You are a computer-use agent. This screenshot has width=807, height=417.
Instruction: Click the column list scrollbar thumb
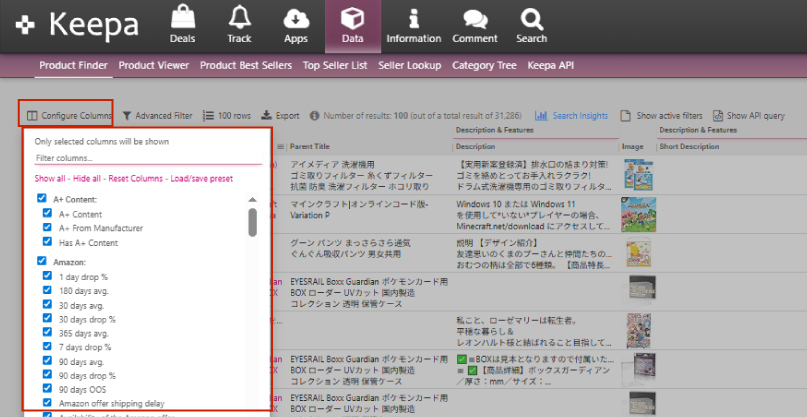252,222
